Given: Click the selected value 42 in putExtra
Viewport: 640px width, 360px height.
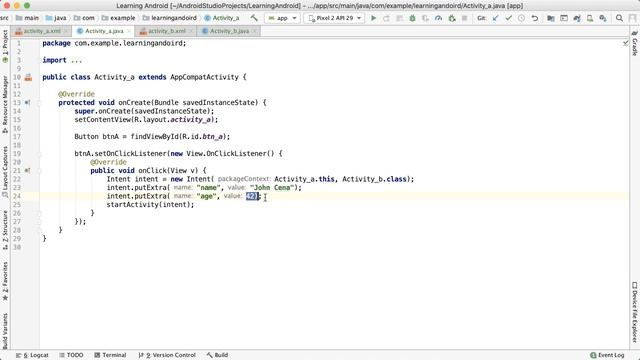Looking at the screenshot, I should (251, 196).
